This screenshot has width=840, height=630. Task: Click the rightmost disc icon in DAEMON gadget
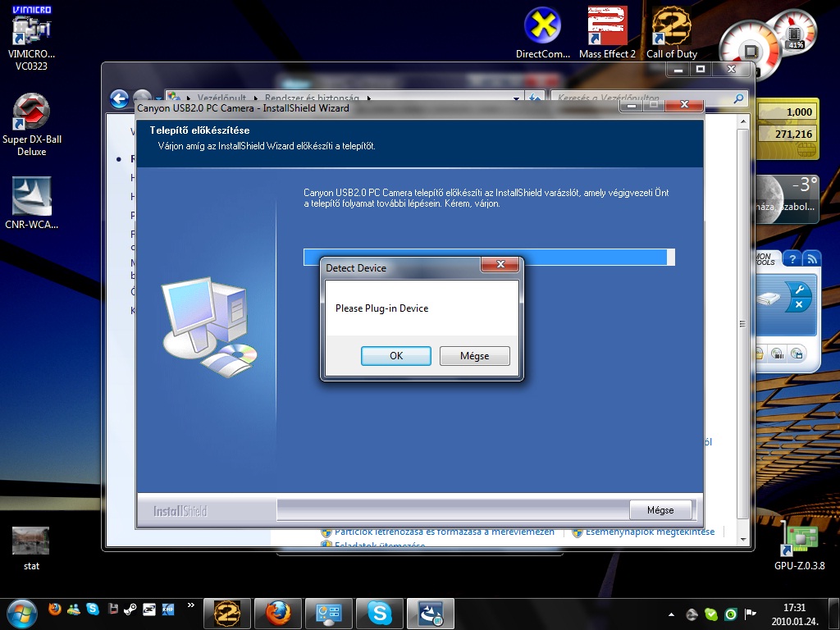(x=797, y=354)
